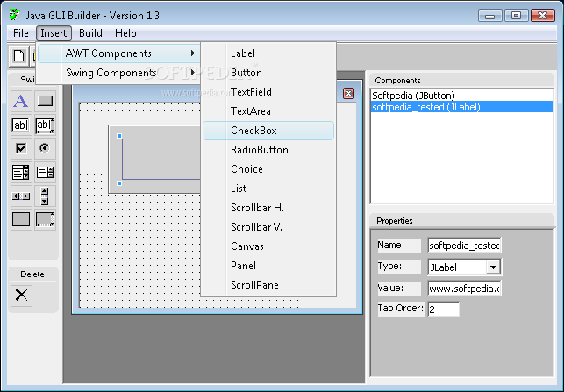Choose the CheckBox tool icon
Viewport: 564px width, 392px height.
[x=21, y=148]
